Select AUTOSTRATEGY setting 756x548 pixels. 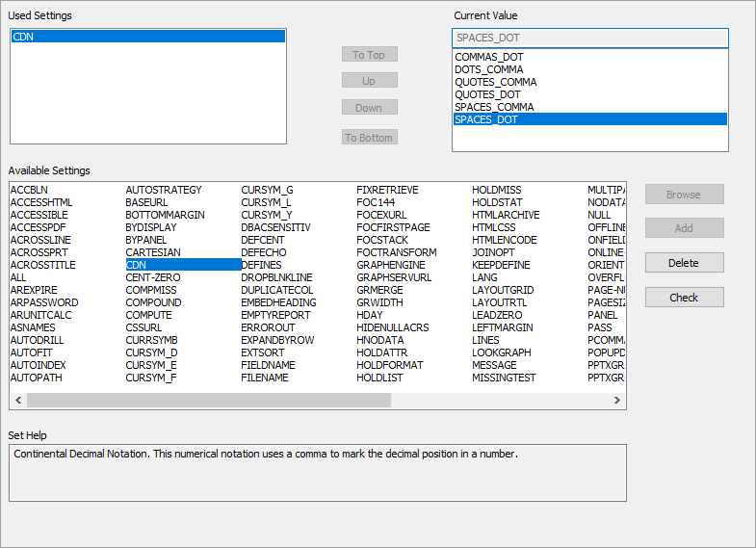(x=164, y=190)
